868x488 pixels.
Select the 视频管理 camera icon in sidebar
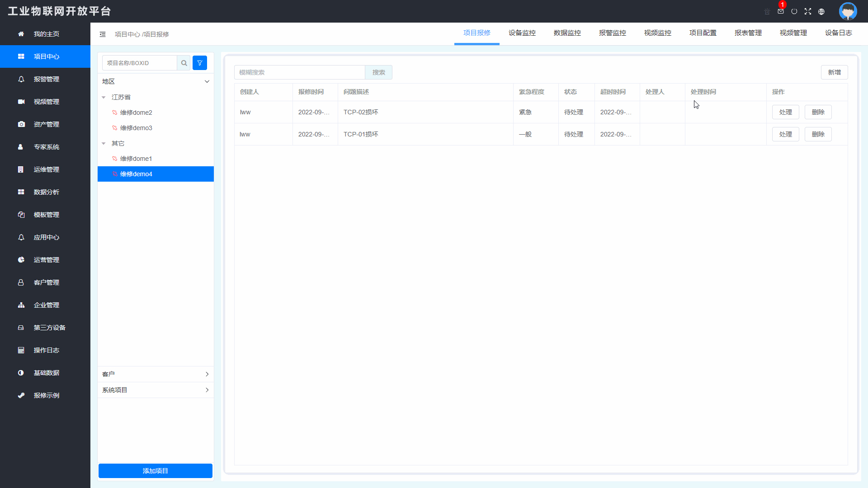tap(21, 102)
